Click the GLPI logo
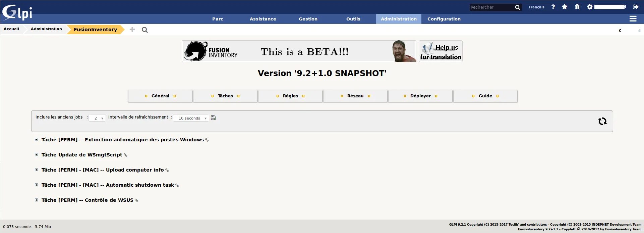The width and height of the screenshot is (644, 233). 17,12
